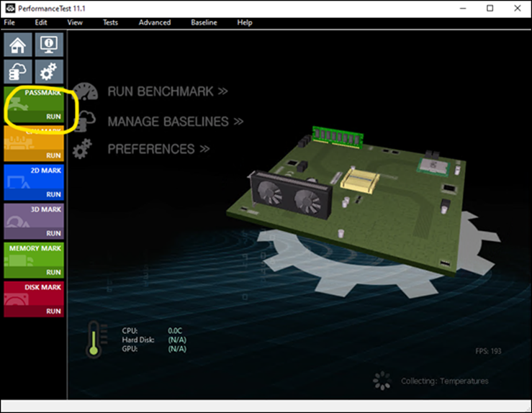Click the Collecting: Temperatures status text
Image resolution: width=532 pixels, height=413 pixels.
coord(445,381)
